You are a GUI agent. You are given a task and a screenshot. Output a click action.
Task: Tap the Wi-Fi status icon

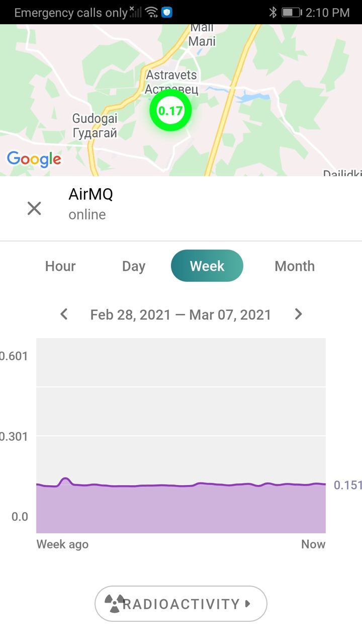[x=151, y=12]
